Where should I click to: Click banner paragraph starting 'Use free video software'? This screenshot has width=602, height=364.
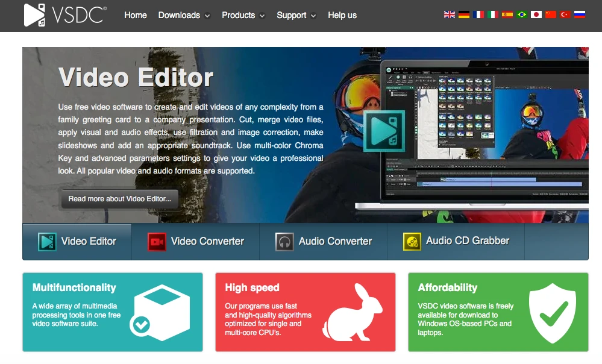190,139
